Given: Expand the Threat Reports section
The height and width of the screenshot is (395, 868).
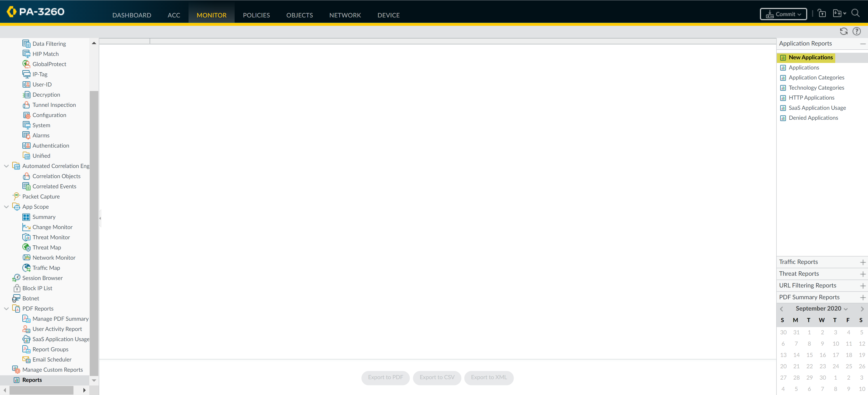Looking at the screenshot, I should coord(863,274).
